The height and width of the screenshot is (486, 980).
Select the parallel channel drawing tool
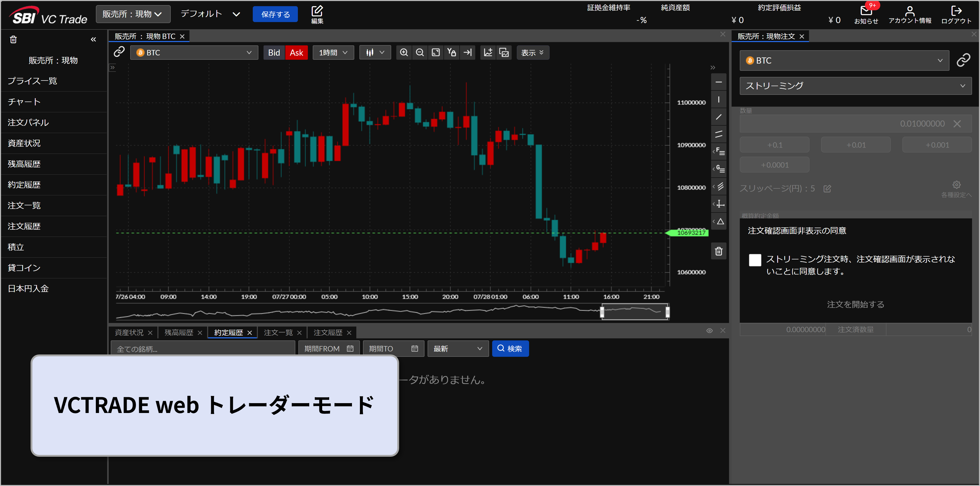coord(719,134)
